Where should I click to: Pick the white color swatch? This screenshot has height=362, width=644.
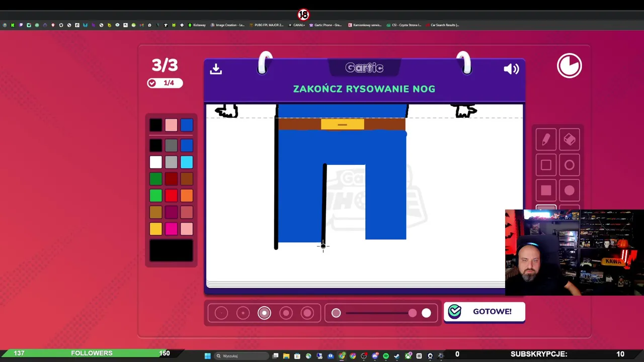coord(156,162)
